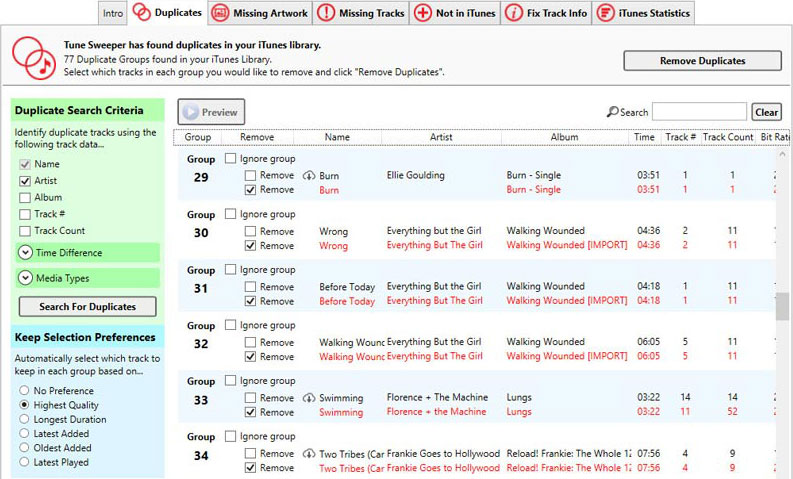Click the cloud download icon next to Burn
This screenshot has width=793, height=479.
309,176
